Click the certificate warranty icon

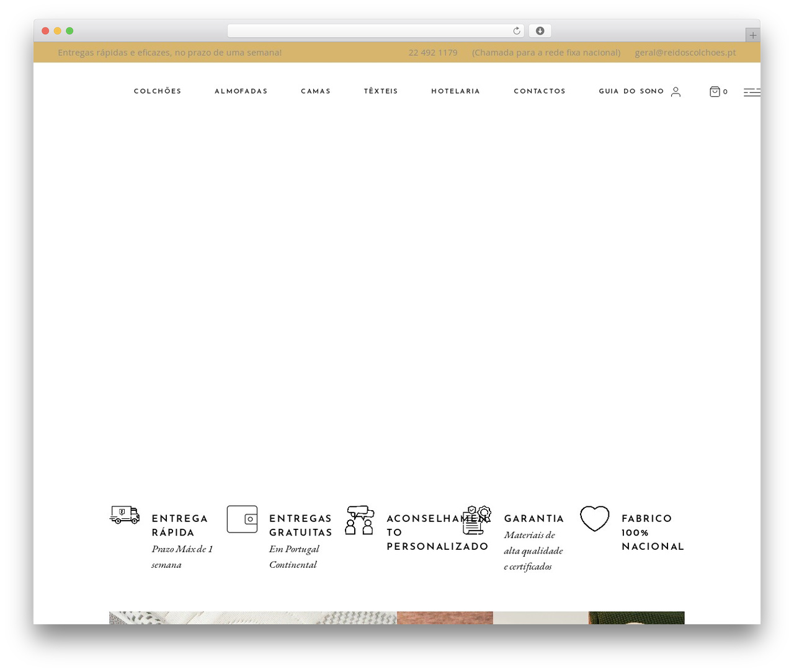(477, 520)
